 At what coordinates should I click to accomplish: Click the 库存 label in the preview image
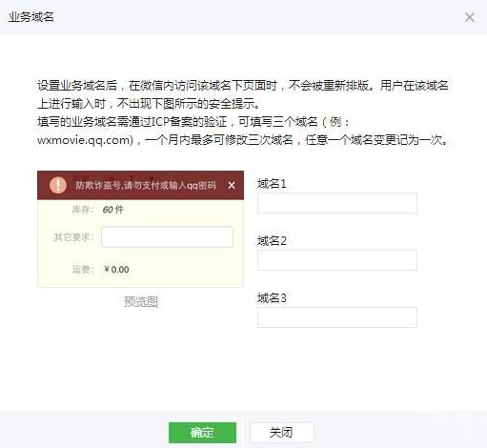click(x=83, y=210)
